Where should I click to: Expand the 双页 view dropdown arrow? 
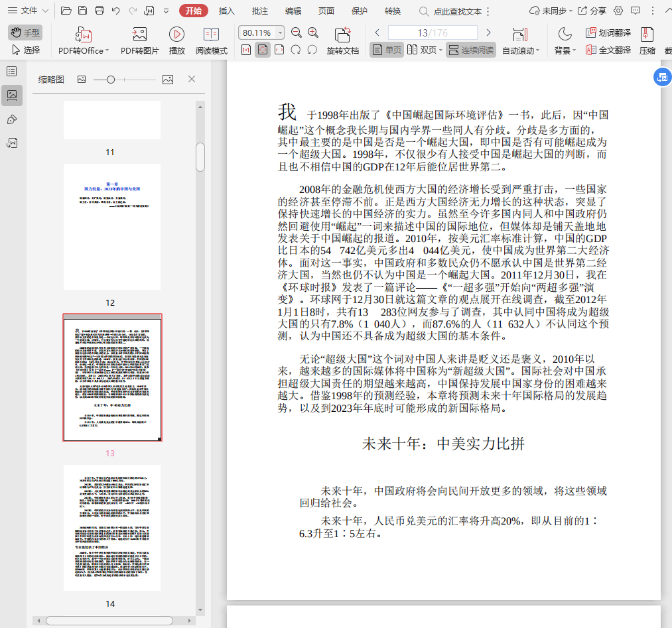tap(440, 50)
